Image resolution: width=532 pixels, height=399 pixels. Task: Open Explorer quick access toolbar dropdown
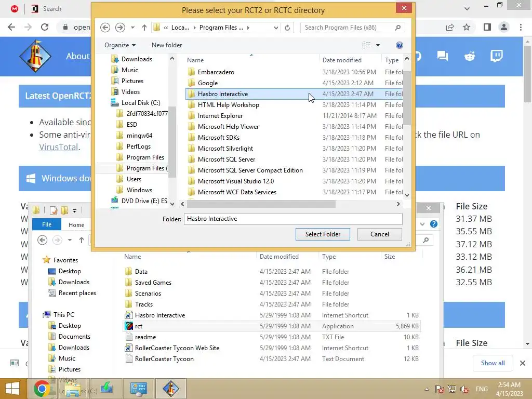75,211
